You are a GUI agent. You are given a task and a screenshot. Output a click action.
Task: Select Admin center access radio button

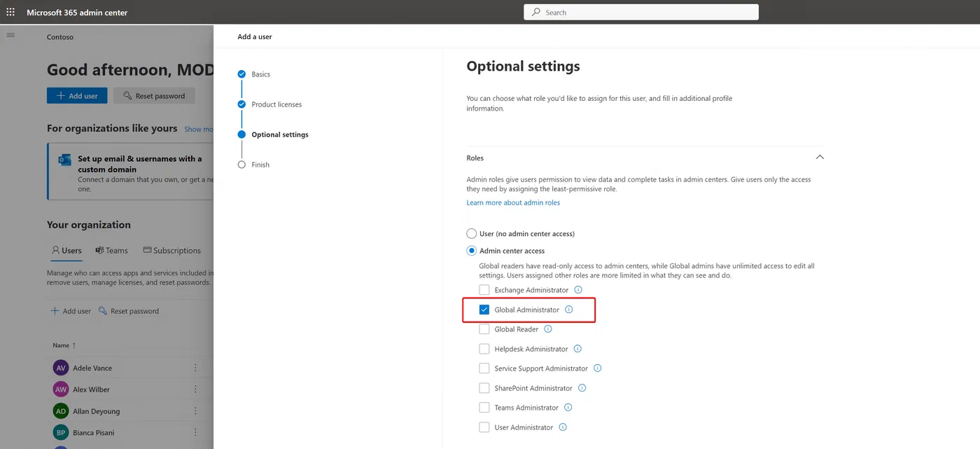pyautogui.click(x=472, y=251)
